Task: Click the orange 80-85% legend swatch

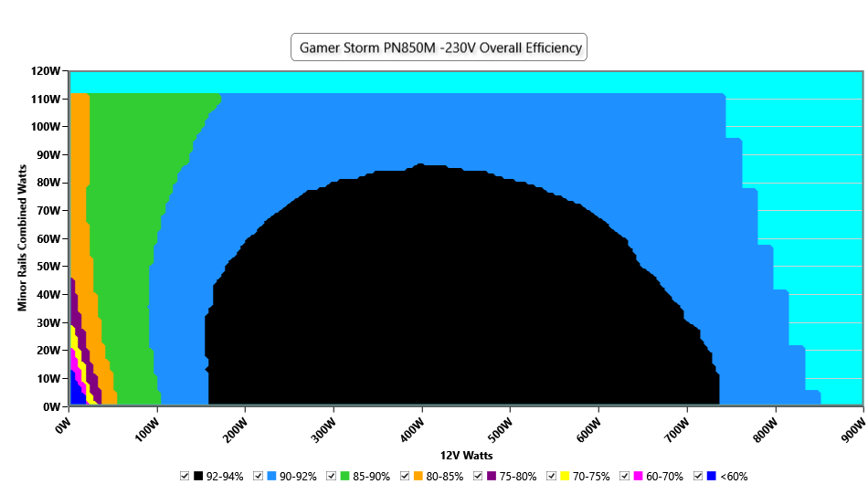Action: point(418,476)
